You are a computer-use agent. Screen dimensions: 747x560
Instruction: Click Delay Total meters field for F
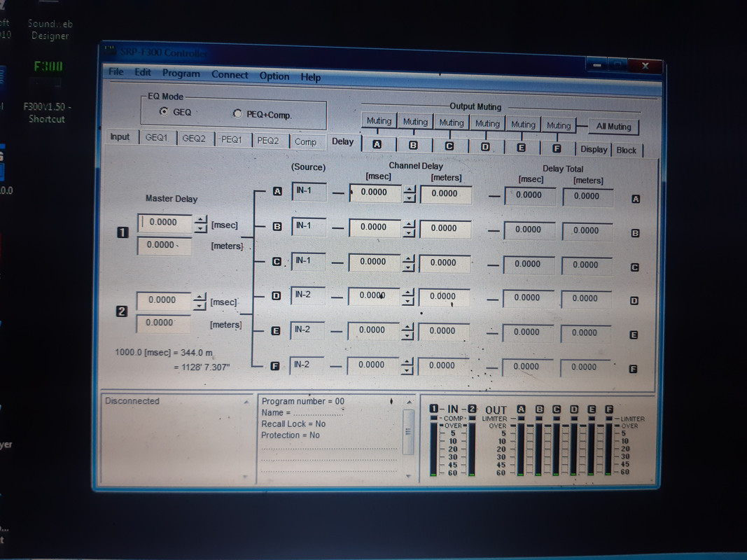[585, 367]
